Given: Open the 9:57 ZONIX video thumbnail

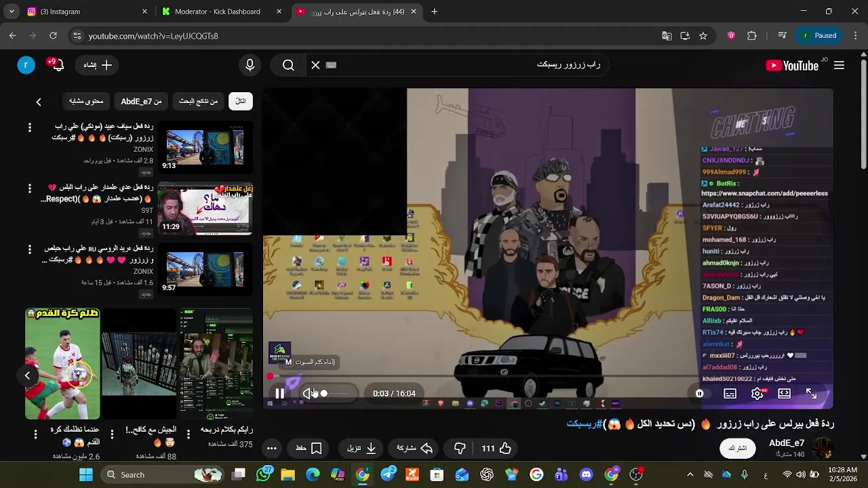Looking at the screenshot, I should pos(205,269).
